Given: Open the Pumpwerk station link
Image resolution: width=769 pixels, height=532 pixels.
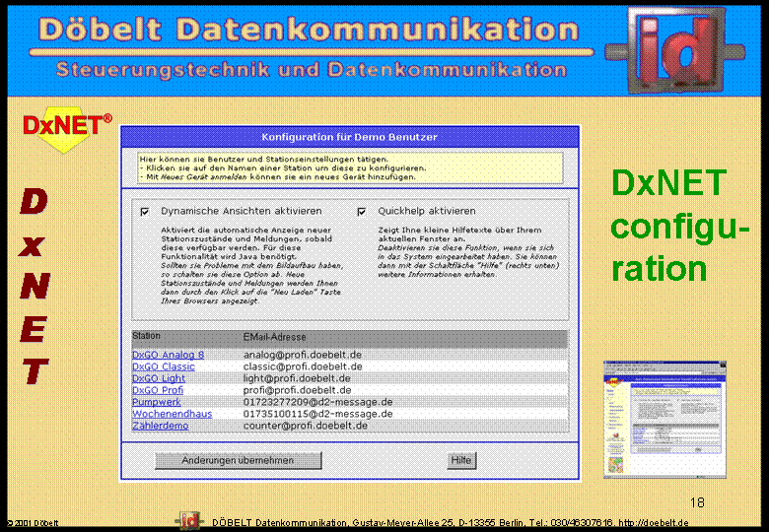Looking at the screenshot, I should pos(157,402).
